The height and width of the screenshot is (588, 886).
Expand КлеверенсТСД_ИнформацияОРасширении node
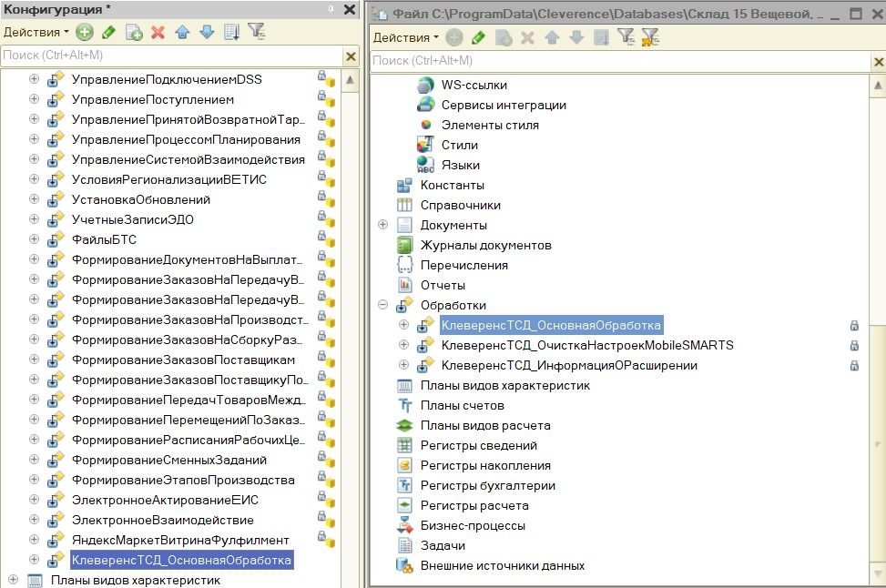pyautogui.click(x=404, y=364)
